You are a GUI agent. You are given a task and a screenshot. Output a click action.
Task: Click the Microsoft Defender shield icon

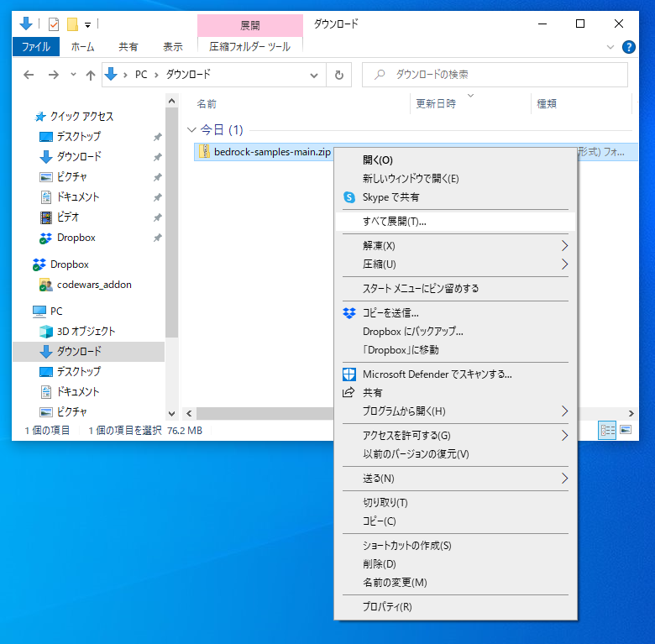349,374
